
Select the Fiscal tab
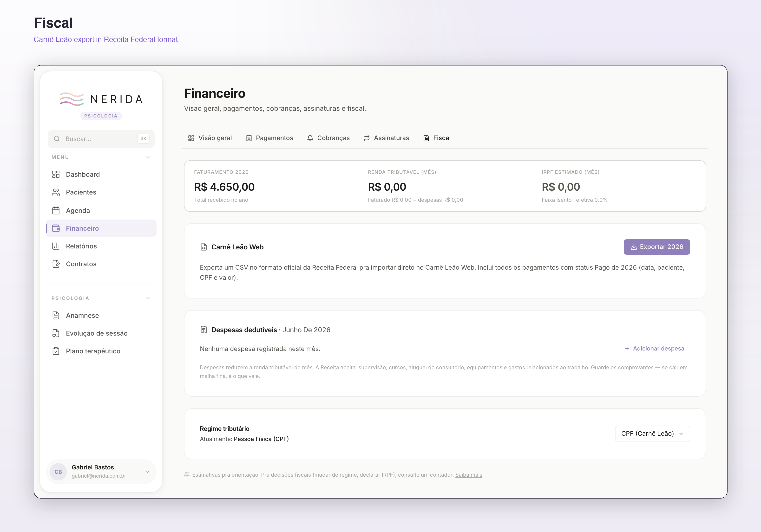click(437, 138)
